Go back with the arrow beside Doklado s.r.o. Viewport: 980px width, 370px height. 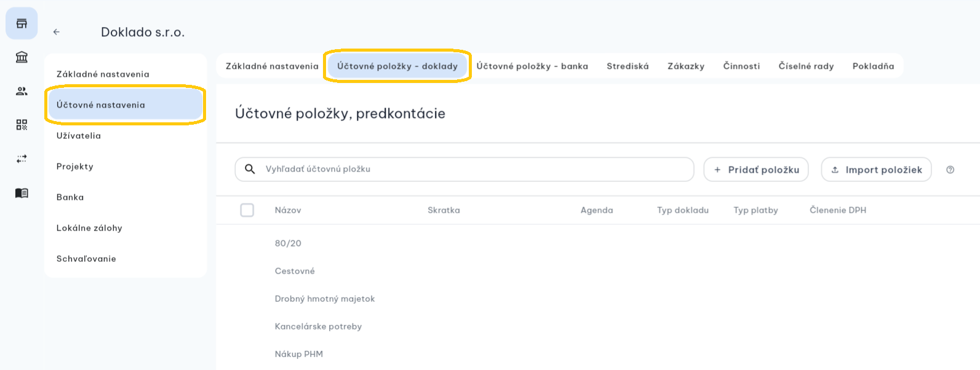57,32
